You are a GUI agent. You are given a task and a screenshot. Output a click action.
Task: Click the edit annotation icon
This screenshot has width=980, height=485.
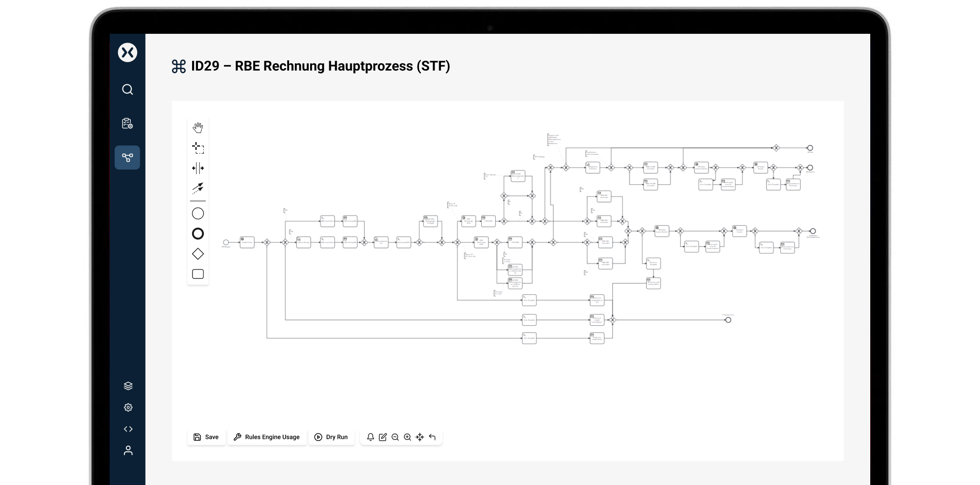coord(383,437)
